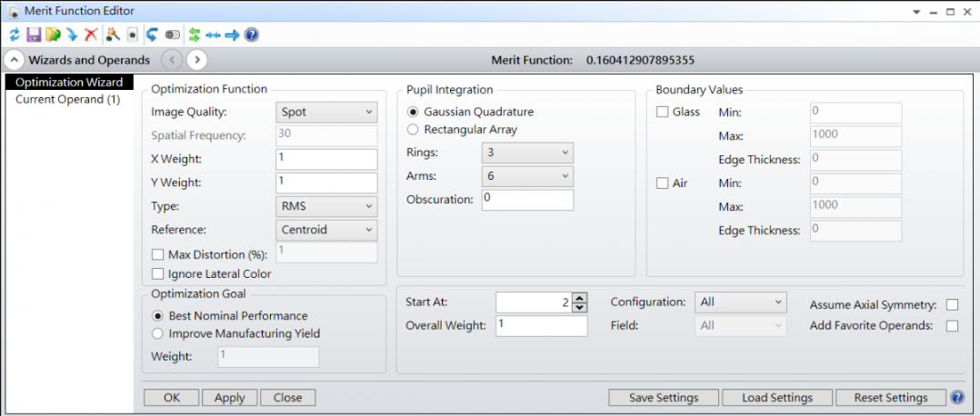Image resolution: width=980 pixels, height=416 pixels.
Task: Click the red X delete icon
Action: pyautogui.click(x=91, y=35)
